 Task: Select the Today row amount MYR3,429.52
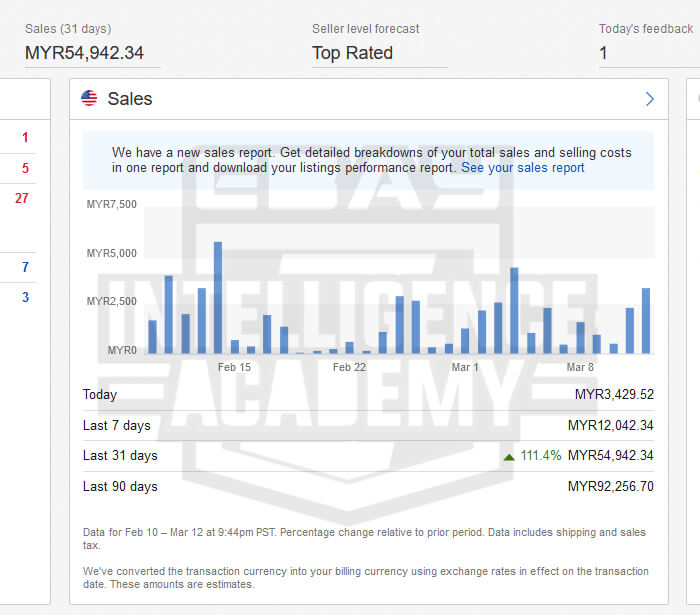coord(614,395)
